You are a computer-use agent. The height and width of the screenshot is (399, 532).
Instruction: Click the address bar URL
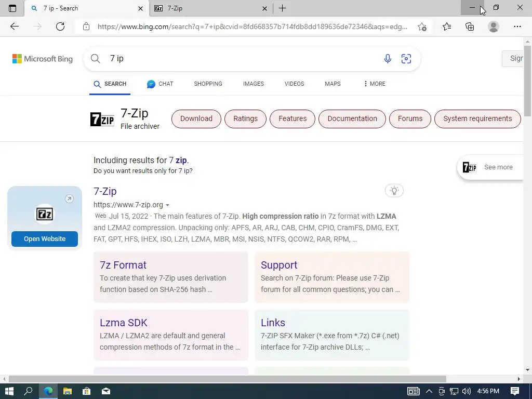[252, 26]
